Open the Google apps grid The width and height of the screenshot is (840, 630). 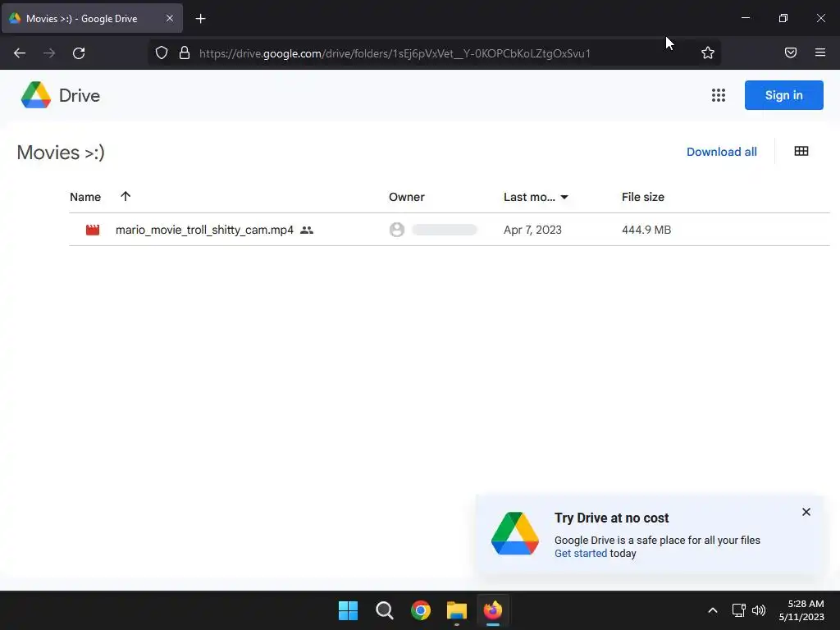[719, 95]
